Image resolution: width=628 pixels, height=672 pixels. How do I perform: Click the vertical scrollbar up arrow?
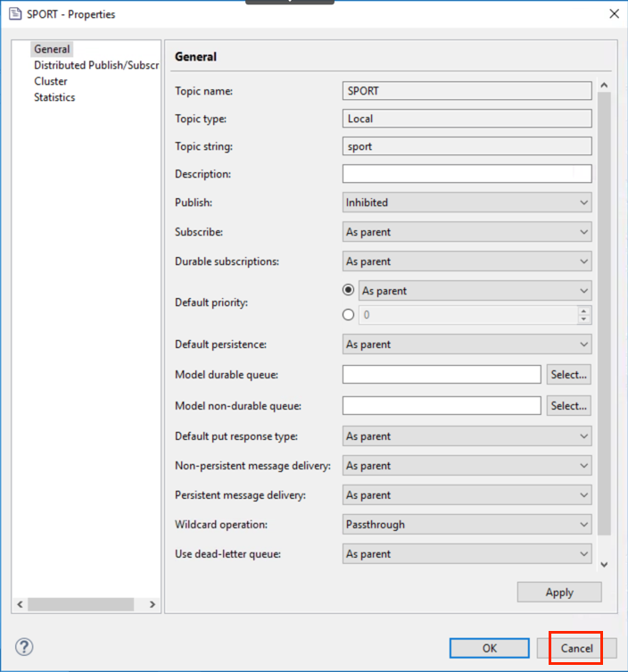pyautogui.click(x=604, y=86)
